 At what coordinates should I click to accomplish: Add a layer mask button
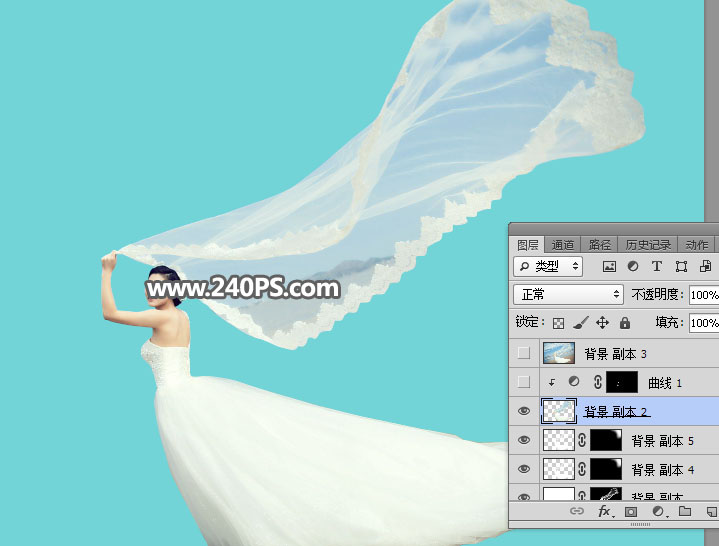[x=631, y=511]
